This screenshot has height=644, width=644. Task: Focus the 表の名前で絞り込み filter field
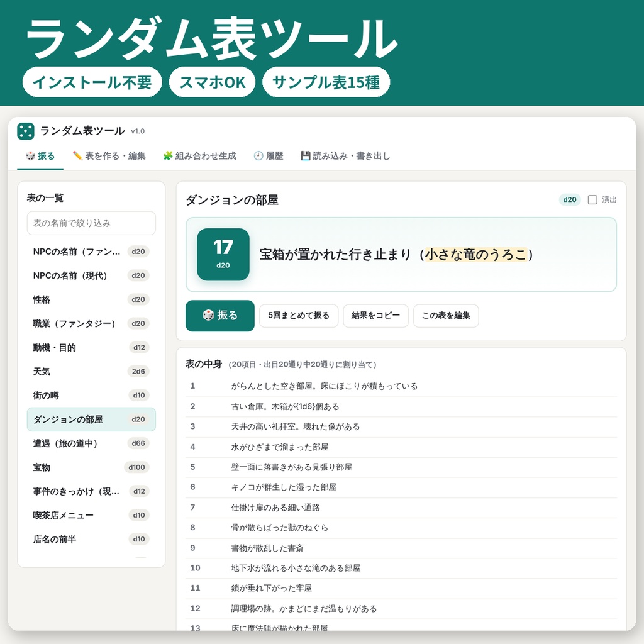(x=91, y=223)
